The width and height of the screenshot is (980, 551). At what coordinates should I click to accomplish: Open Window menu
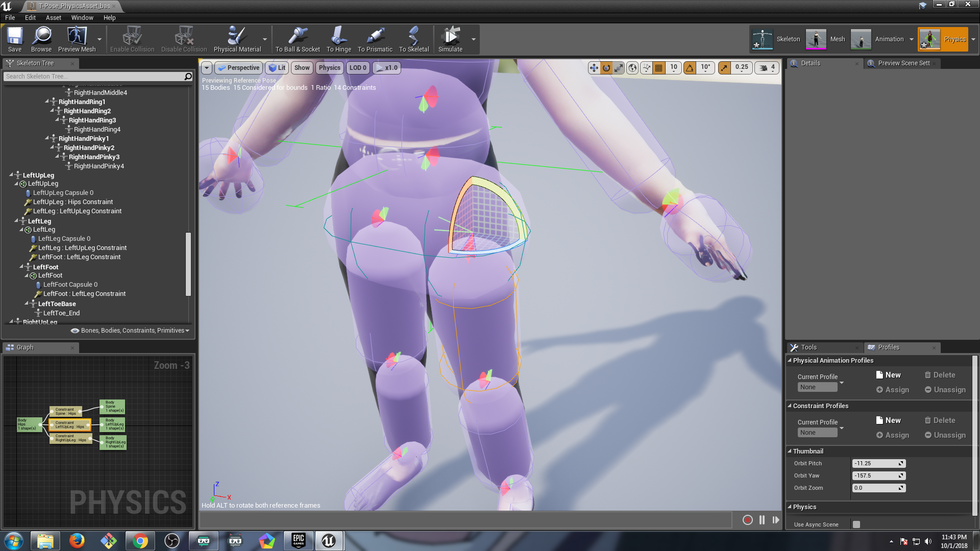[82, 17]
